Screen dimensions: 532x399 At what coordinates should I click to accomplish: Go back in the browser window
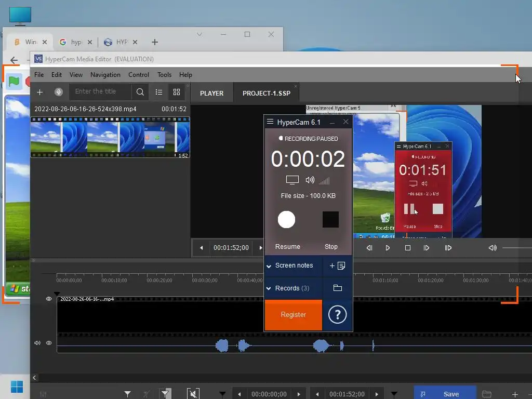pos(14,60)
